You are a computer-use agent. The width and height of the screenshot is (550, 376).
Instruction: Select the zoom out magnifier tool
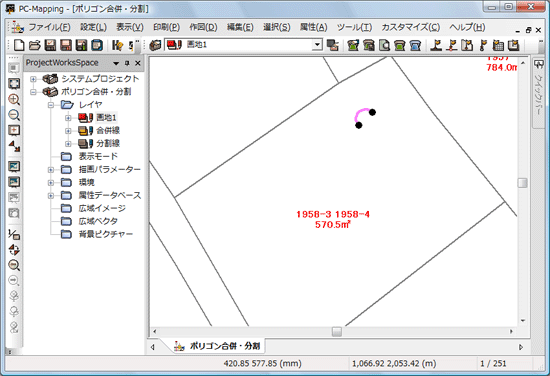14,115
